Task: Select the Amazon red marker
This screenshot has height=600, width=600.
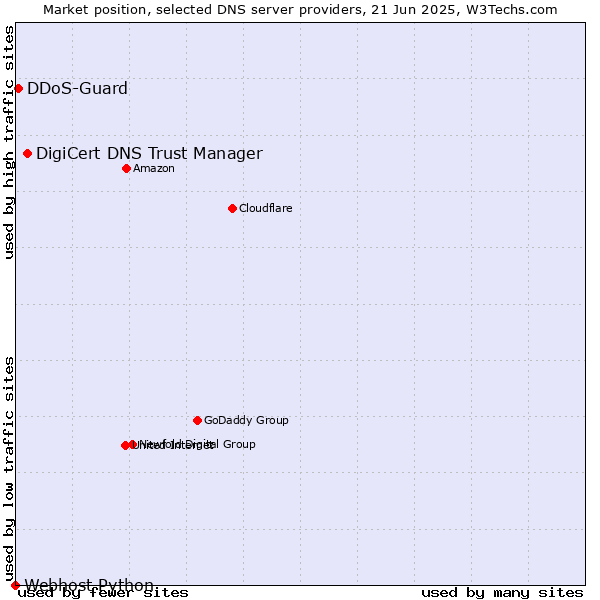Action: click(x=126, y=168)
